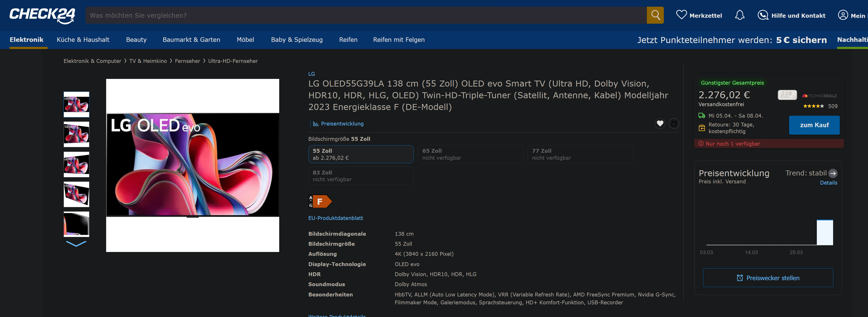Go to Ultra-HD-Fernseher breadcrumb
The height and width of the screenshot is (317, 868).
point(233,61)
